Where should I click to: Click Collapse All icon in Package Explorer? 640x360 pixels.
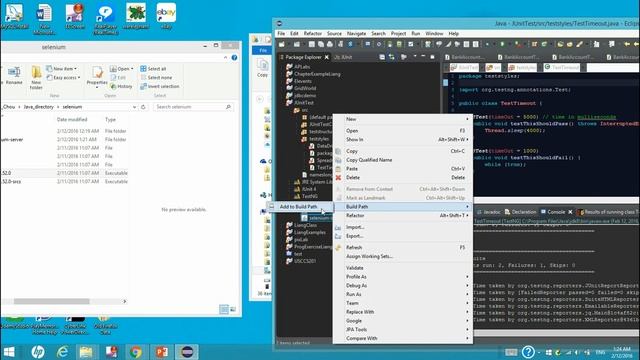(x=382, y=57)
